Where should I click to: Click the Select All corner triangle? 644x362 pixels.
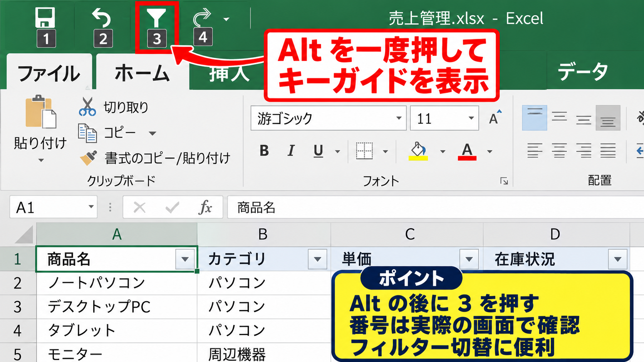[24, 234]
